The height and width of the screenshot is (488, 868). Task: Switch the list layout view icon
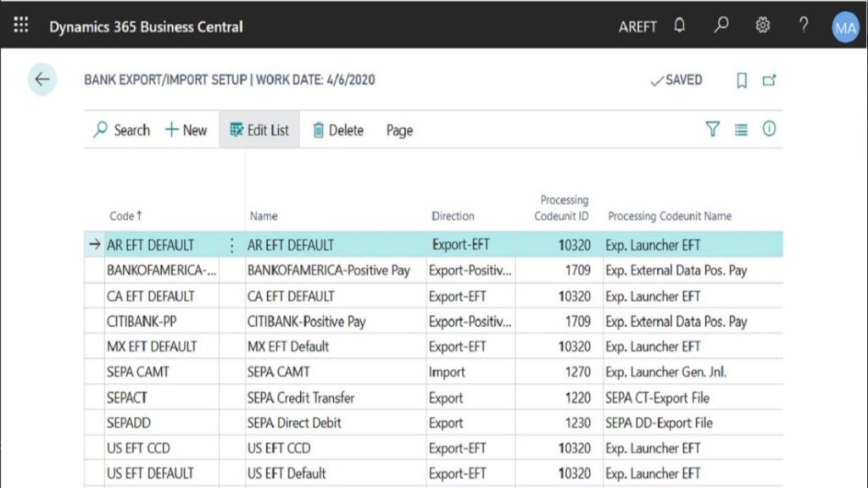point(741,130)
